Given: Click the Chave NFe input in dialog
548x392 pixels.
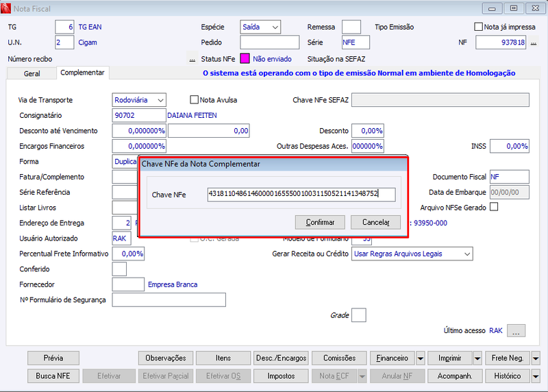Looking at the screenshot, I should (301, 195).
